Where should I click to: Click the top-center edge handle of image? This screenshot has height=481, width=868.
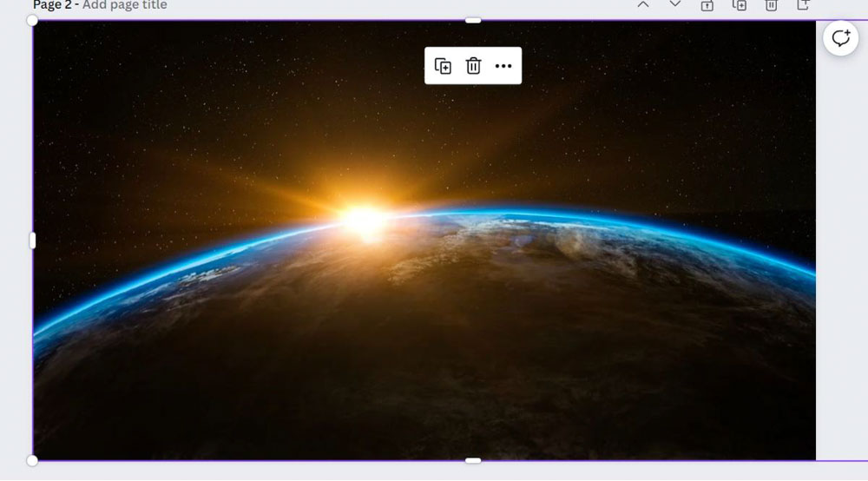473,21
